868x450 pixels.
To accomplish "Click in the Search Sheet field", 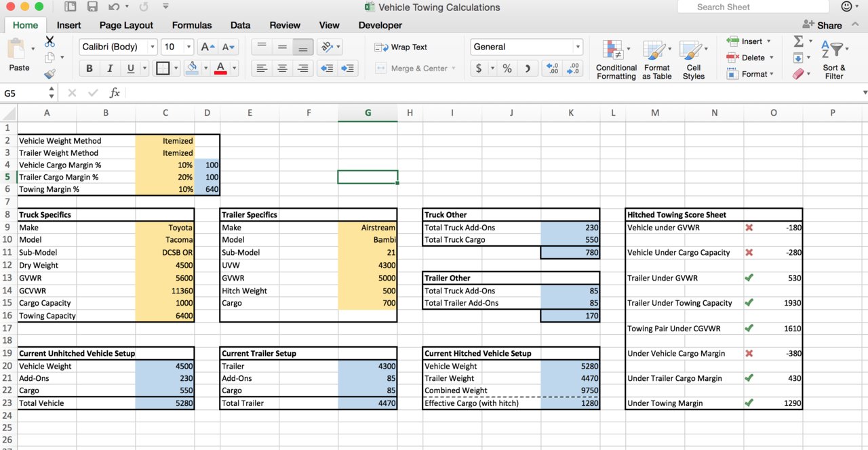I will click(x=753, y=7).
